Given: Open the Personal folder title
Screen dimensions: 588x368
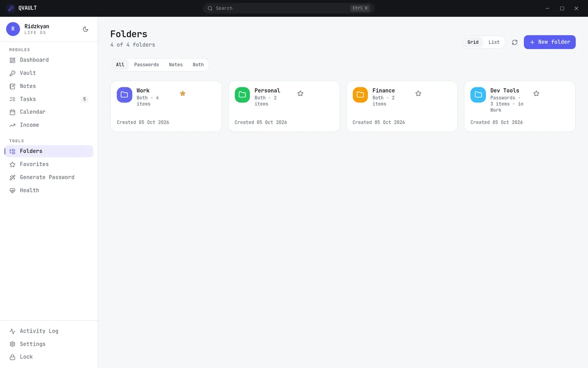Looking at the screenshot, I should (268, 91).
